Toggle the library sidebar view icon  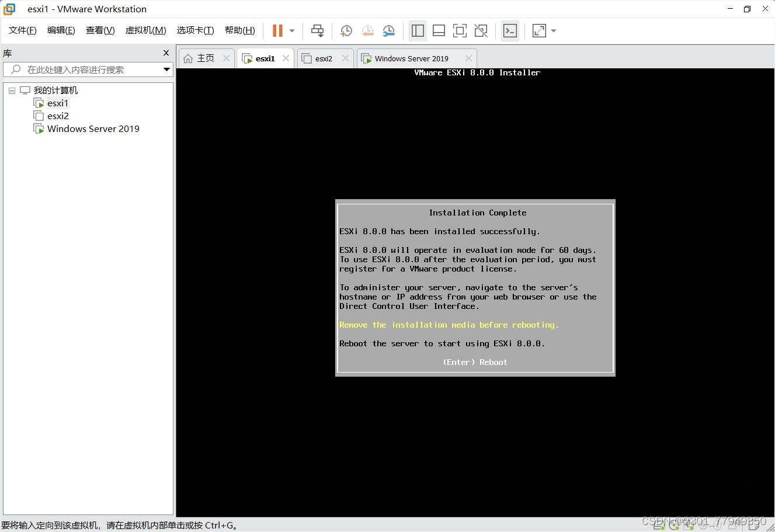(x=418, y=31)
